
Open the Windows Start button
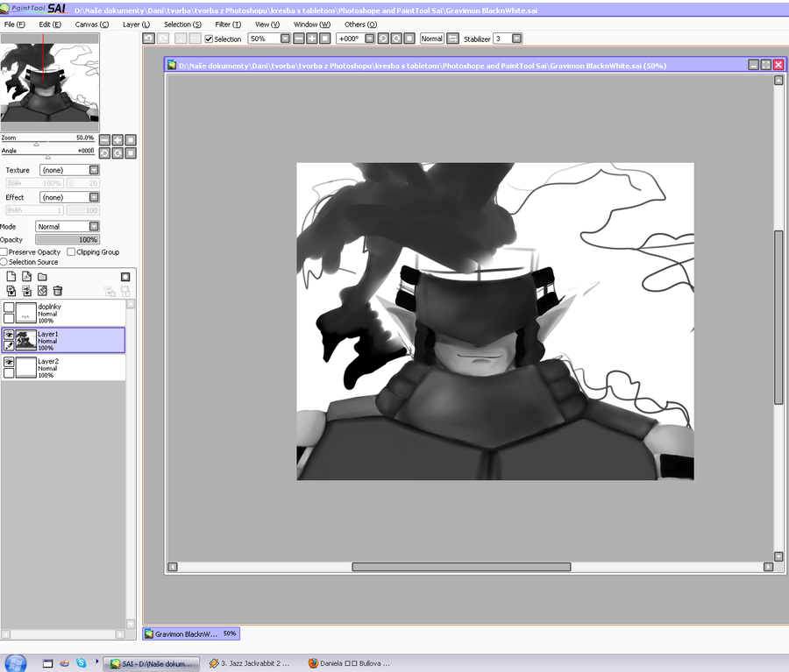[15, 663]
